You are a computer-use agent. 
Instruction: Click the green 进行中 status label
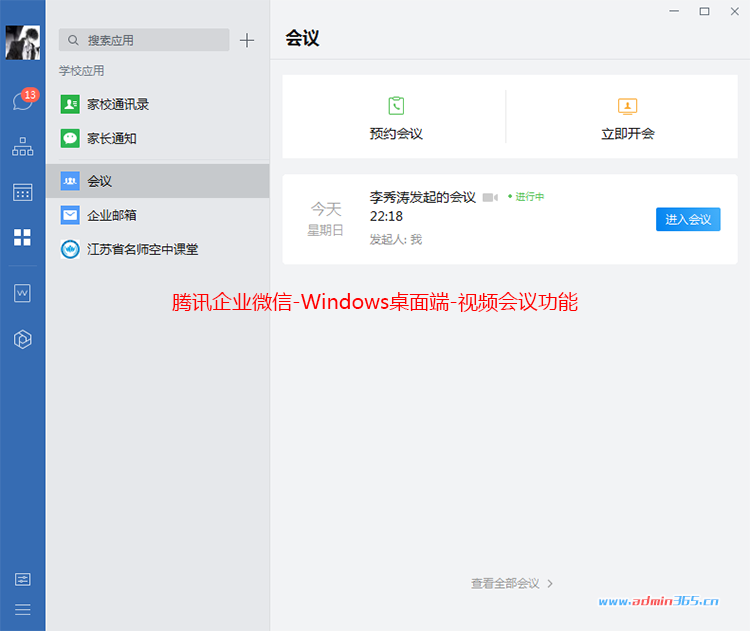coord(526,197)
